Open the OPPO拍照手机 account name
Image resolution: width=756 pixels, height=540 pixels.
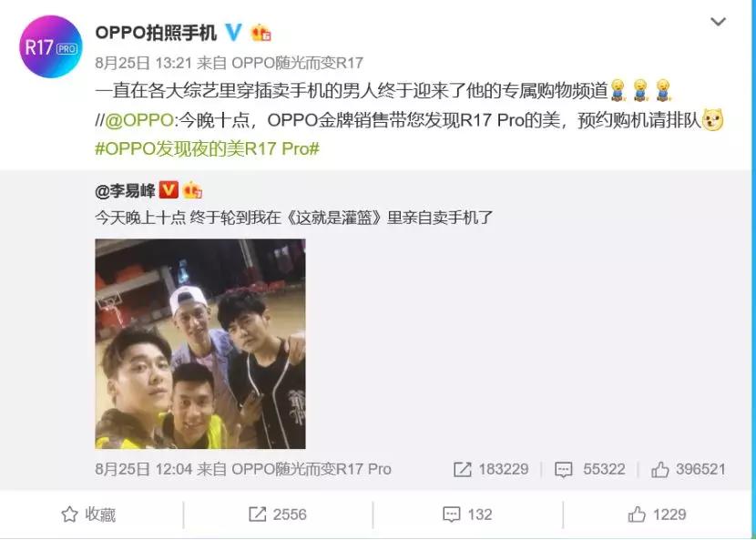point(156,33)
